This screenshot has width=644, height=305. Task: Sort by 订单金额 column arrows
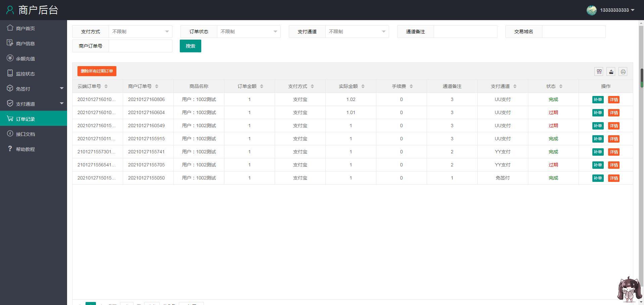pyautogui.click(x=262, y=86)
